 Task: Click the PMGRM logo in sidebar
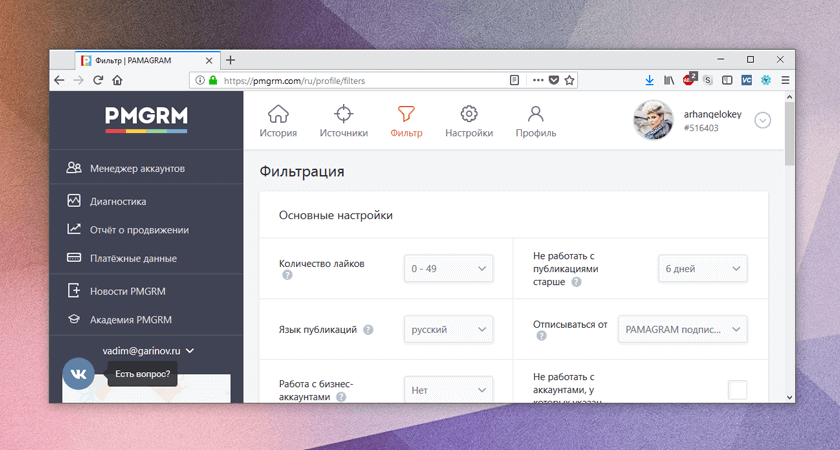click(146, 119)
